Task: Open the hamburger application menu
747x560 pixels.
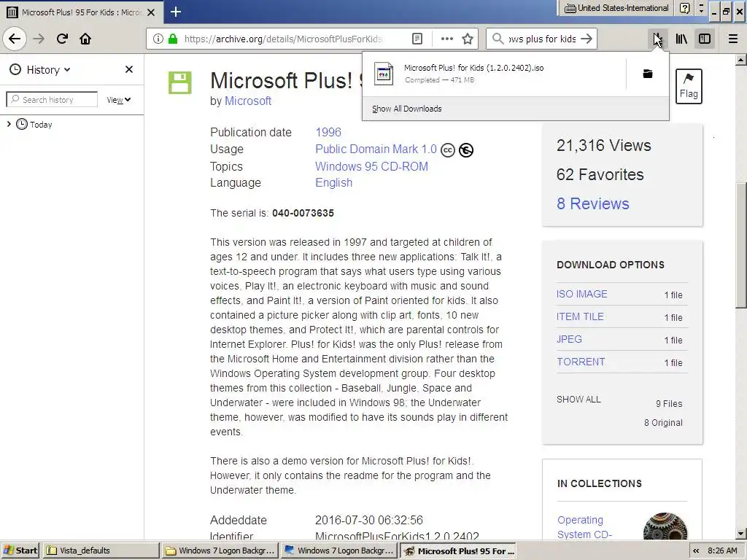Action: (x=732, y=39)
